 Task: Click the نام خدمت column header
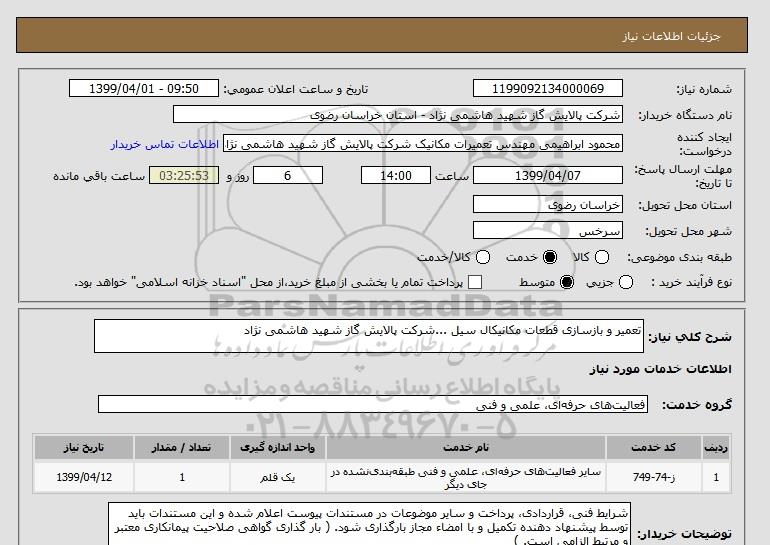(466, 447)
